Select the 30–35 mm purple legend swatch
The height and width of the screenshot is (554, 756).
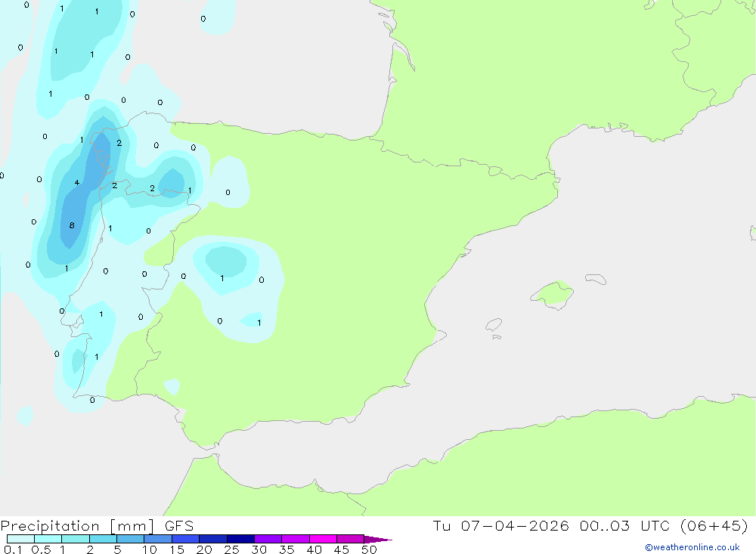click(268, 539)
